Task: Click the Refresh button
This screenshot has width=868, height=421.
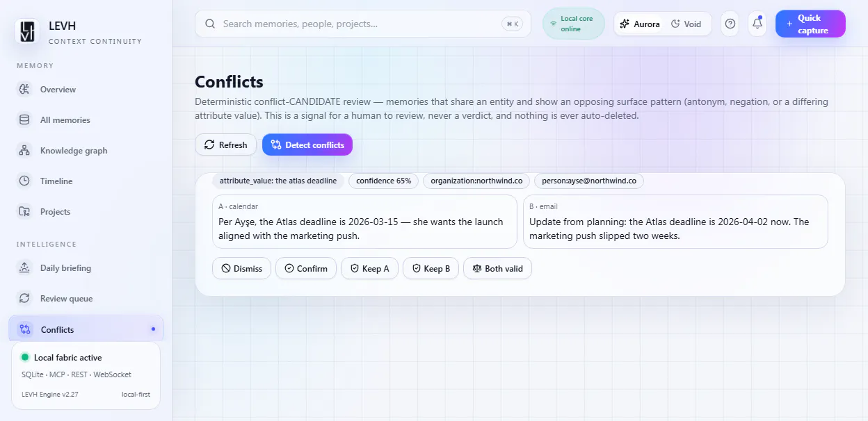Action: tap(225, 145)
